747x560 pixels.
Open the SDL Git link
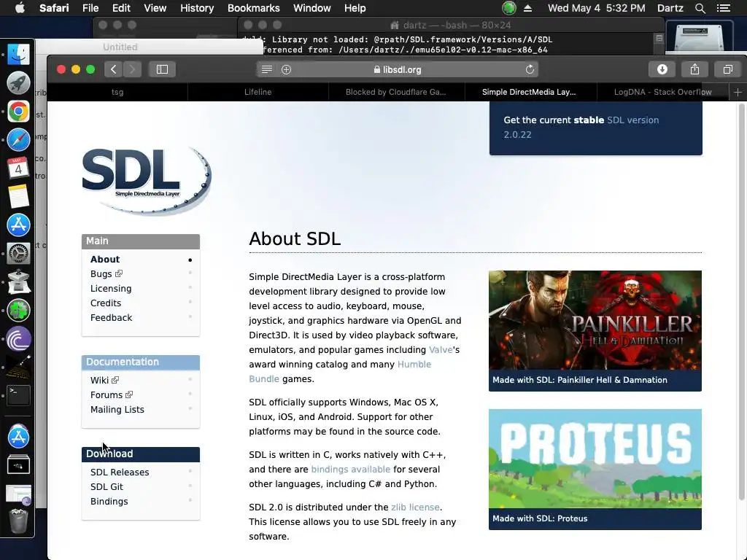[x=107, y=486]
